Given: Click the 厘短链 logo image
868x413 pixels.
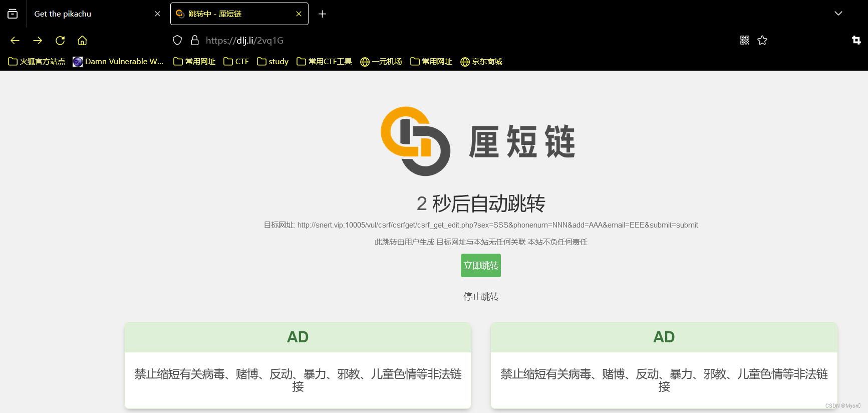Looking at the screenshot, I should point(478,141).
